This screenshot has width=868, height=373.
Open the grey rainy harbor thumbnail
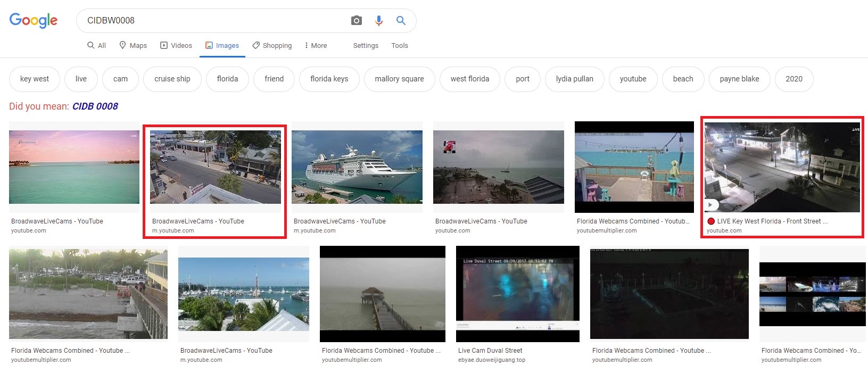499,167
